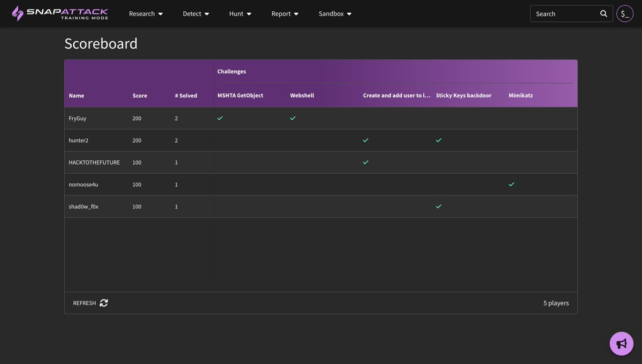Select player name shad0w_f0x
Image resolution: width=642 pixels, height=364 pixels.
click(x=83, y=206)
